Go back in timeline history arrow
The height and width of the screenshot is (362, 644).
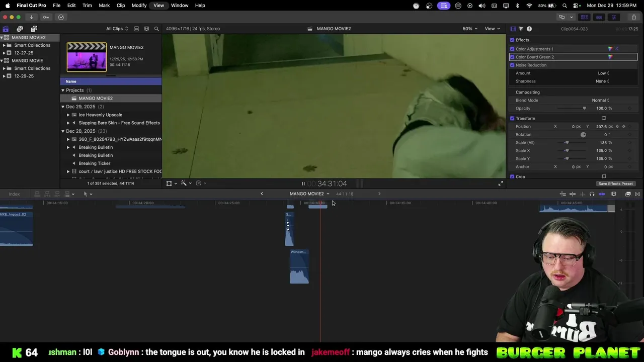(x=262, y=194)
